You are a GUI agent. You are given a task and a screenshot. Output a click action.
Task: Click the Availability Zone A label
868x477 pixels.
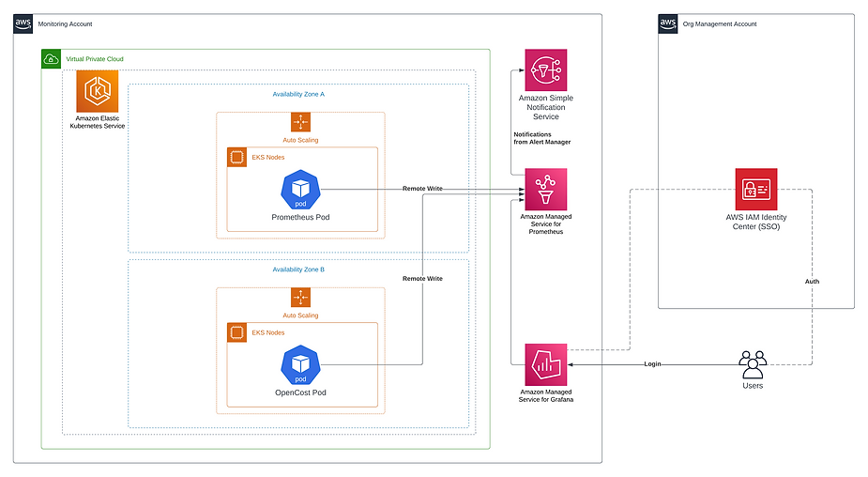[x=298, y=94]
